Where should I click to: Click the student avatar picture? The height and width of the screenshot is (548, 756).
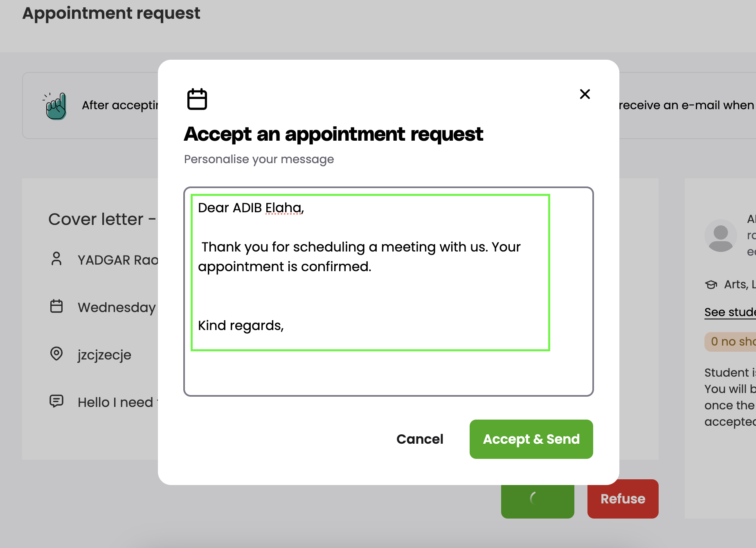(720, 236)
